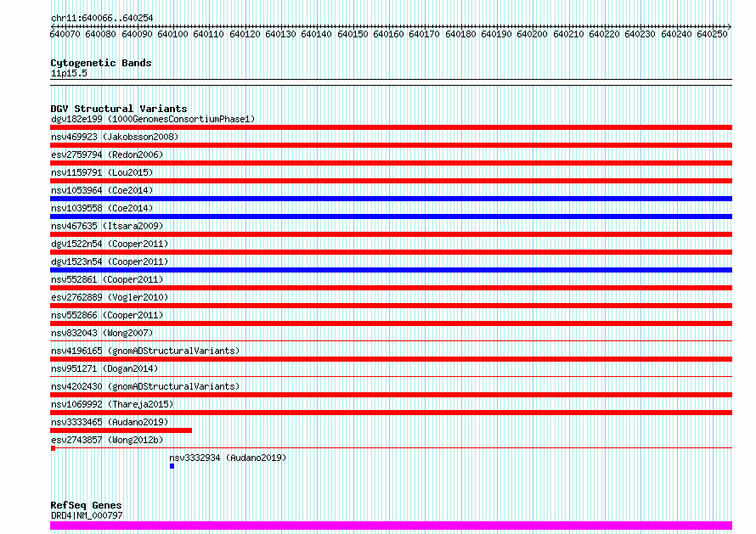Open dgv1522n54 (Cooper2011) variant label

pyautogui.click(x=110, y=244)
